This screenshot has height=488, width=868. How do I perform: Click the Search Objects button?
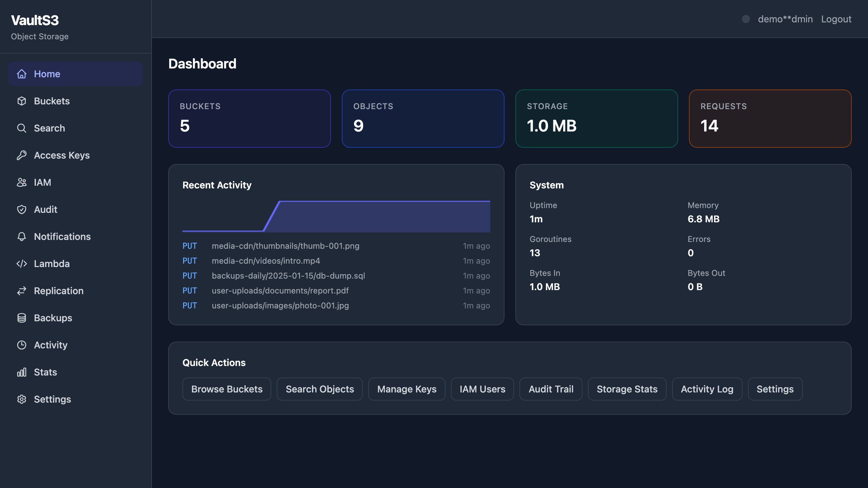point(320,389)
